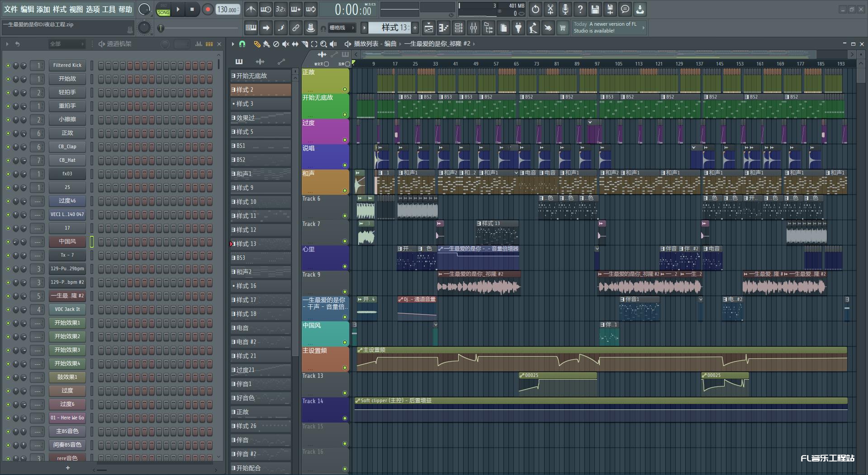Click the render/export audio file icon
Viewport: 868px width, 475px height.
click(x=610, y=9)
